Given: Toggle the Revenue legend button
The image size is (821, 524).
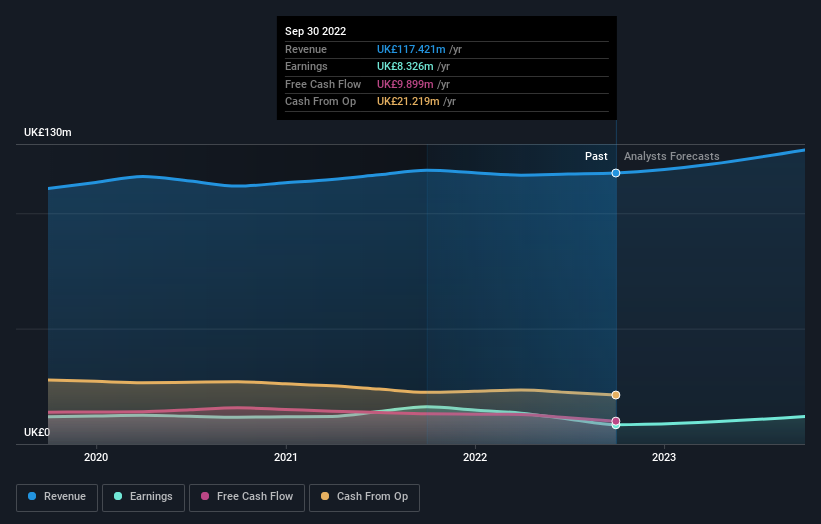Looking at the screenshot, I should (x=57, y=497).
